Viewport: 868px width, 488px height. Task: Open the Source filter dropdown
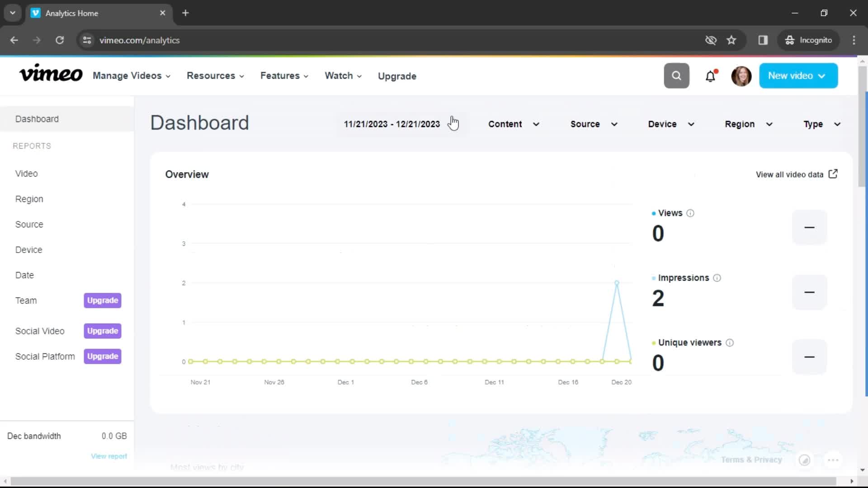coord(594,124)
